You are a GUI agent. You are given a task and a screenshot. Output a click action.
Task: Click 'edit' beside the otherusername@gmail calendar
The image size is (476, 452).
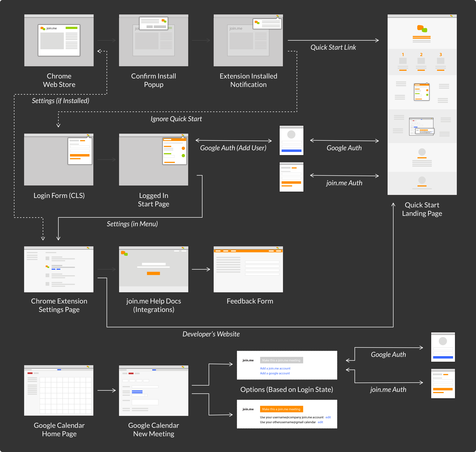(320, 422)
